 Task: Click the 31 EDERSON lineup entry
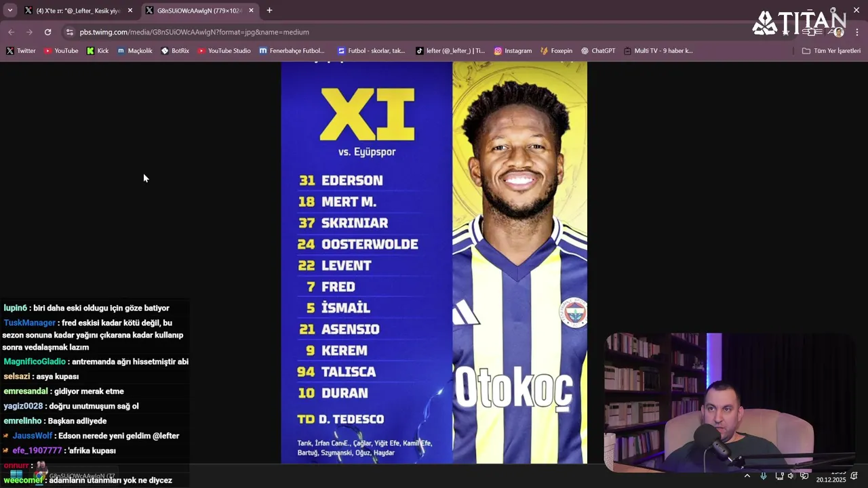pyautogui.click(x=341, y=180)
